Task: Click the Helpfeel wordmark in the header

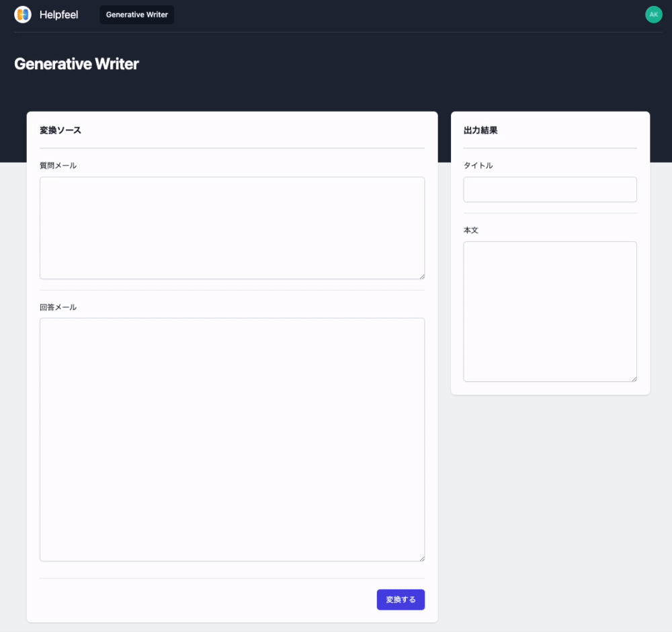Action: click(x=58, y=14)
